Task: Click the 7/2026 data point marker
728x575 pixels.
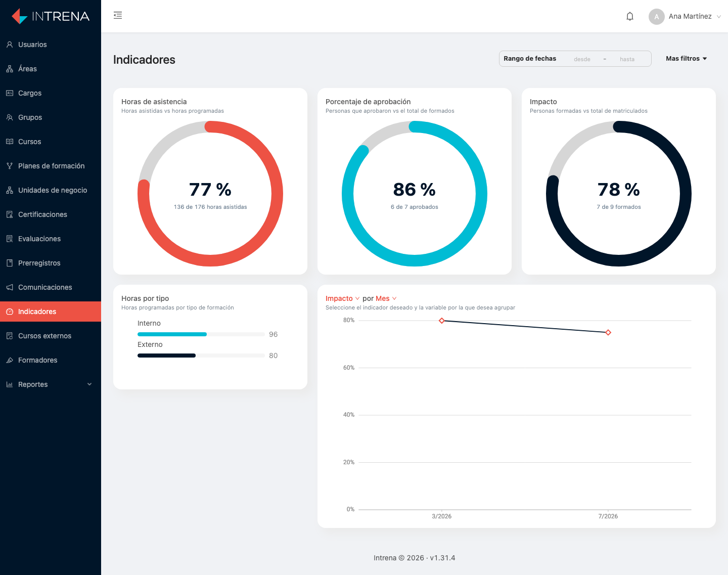Action: [608, 332]
